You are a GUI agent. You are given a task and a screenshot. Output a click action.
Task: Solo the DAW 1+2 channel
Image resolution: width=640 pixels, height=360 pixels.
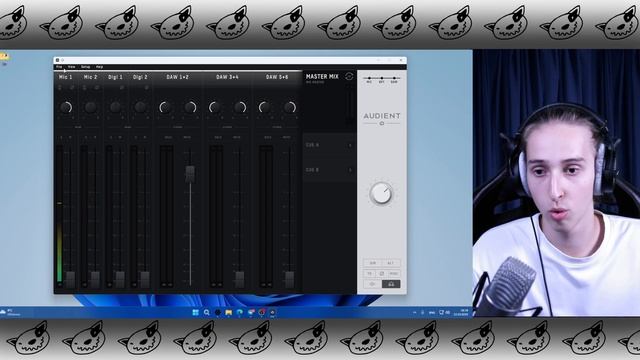(168, 138)
